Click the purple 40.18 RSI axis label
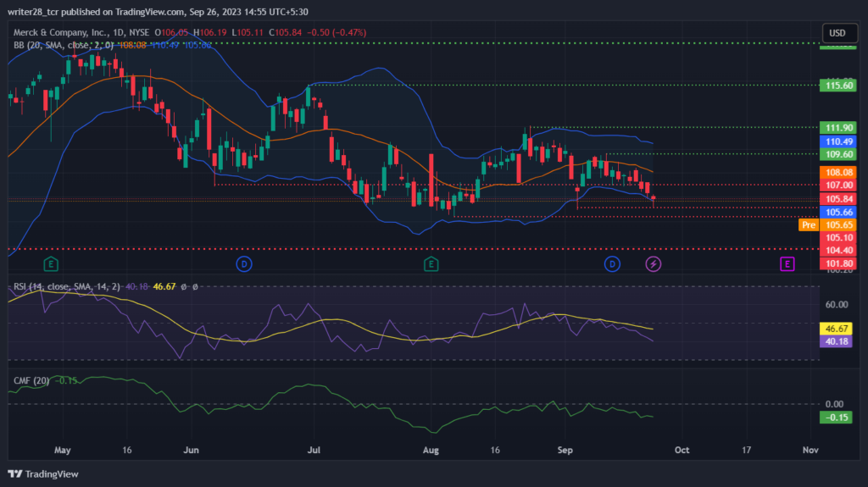The width and height of the screenshot is (868, 487). 836,341
